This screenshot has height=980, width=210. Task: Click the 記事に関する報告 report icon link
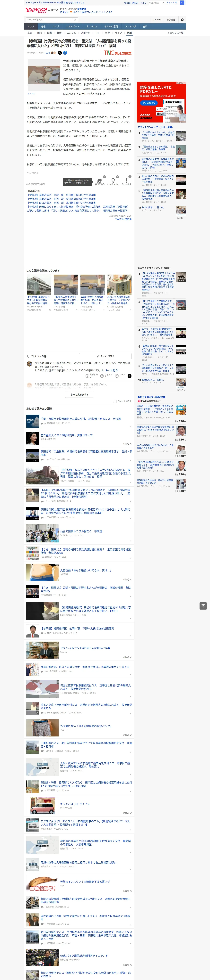tap(36, 184)
